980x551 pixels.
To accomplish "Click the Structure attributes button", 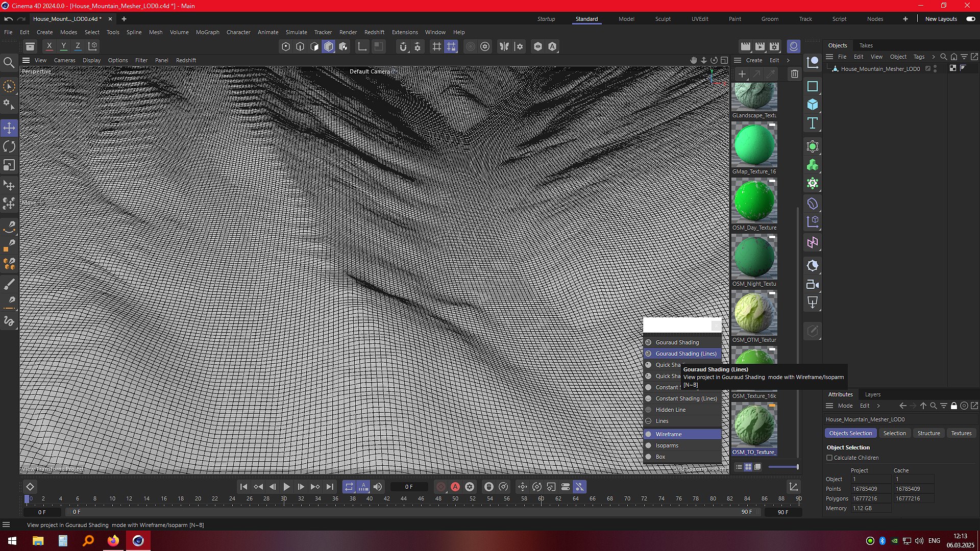I will click(x=928, y=433).
